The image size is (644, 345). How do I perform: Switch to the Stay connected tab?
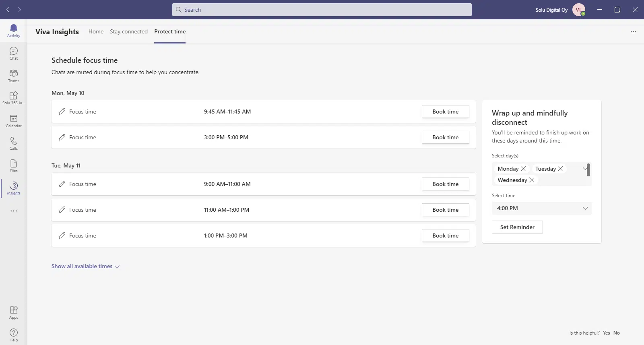coord(128,31)
